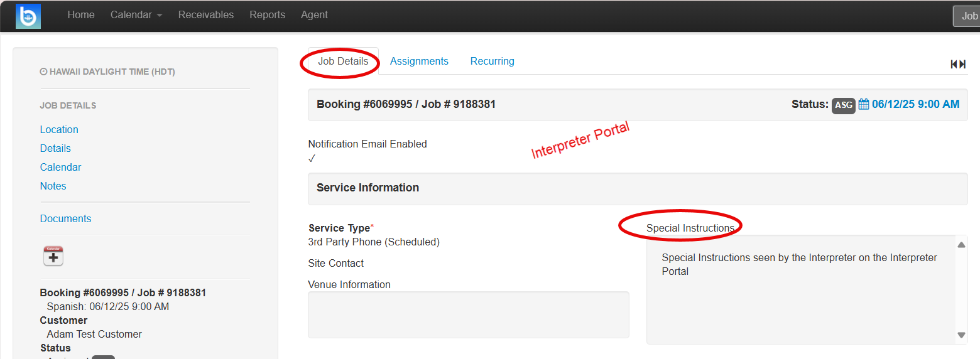
Task: Switch to the Job Details tab
Action: pos(343,62)
